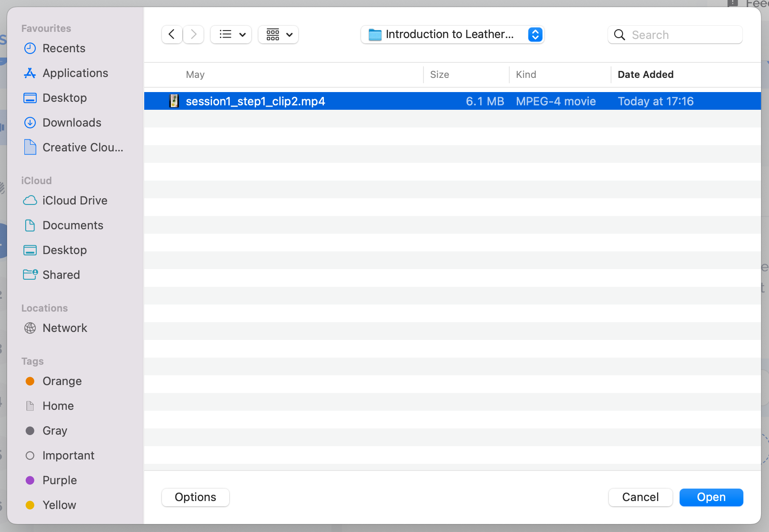Filter files by the Important tag
The width and height of the screenshot is (769, 532).
(68, 455)
